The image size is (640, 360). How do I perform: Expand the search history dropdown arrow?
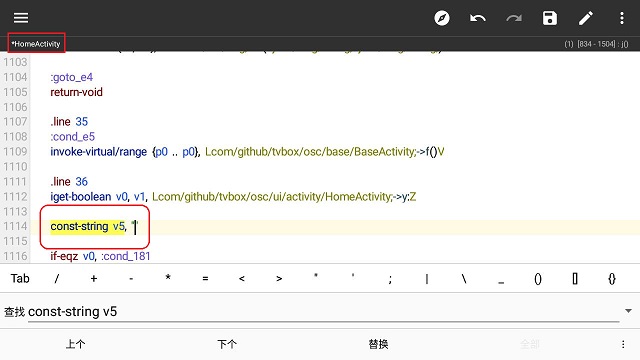pyautogui.click(x=628, y=311)
